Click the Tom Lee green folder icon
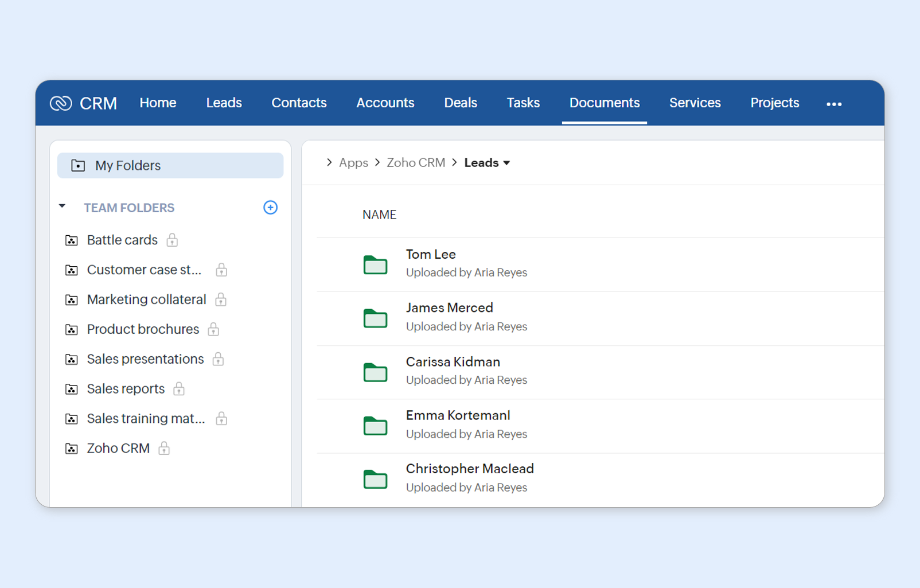This screenshot has height=588, width=920. tap(375, 265)
